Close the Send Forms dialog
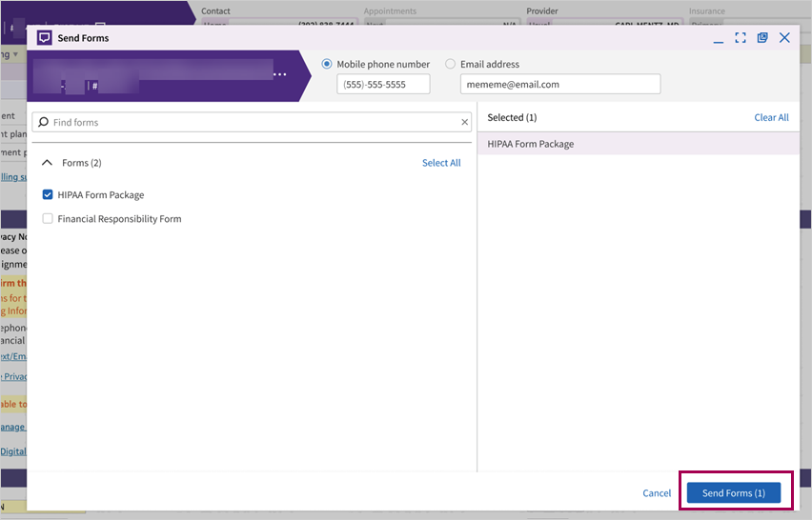Screen dimensions: 812x520 [x=784, y=38]
